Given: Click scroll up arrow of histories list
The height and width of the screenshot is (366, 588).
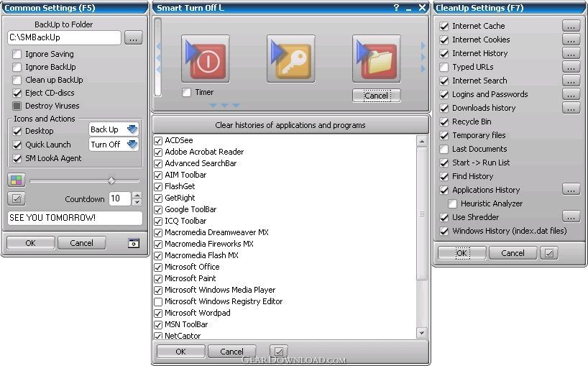Looking at the screenshot, I should tap(421, 142).
